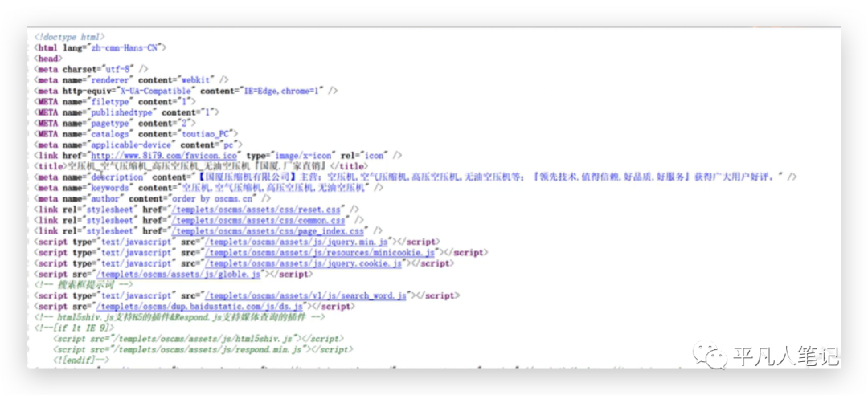Click the "<![endif]-->" line
The width and height of the screenshot is (868, 395).
(x=81, y=360)
